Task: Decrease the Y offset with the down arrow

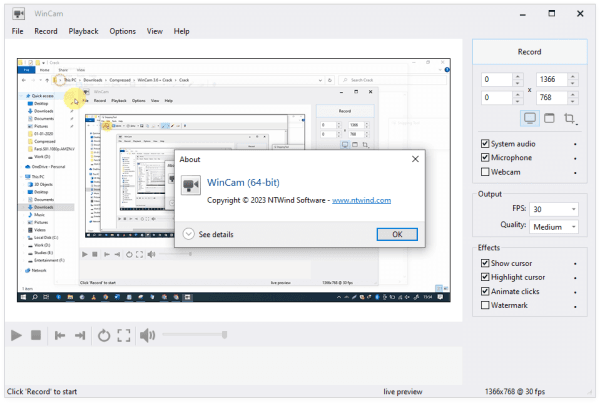Action: pyautogui.click(x=517, y=101)
